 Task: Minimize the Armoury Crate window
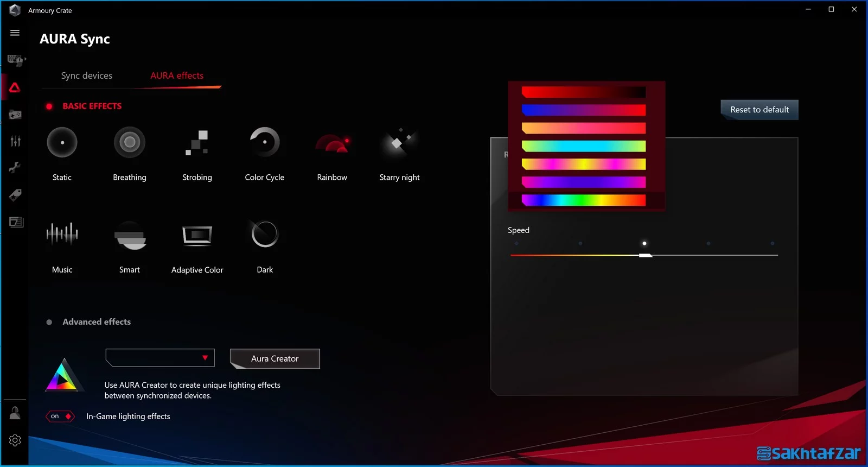point(808,9)
